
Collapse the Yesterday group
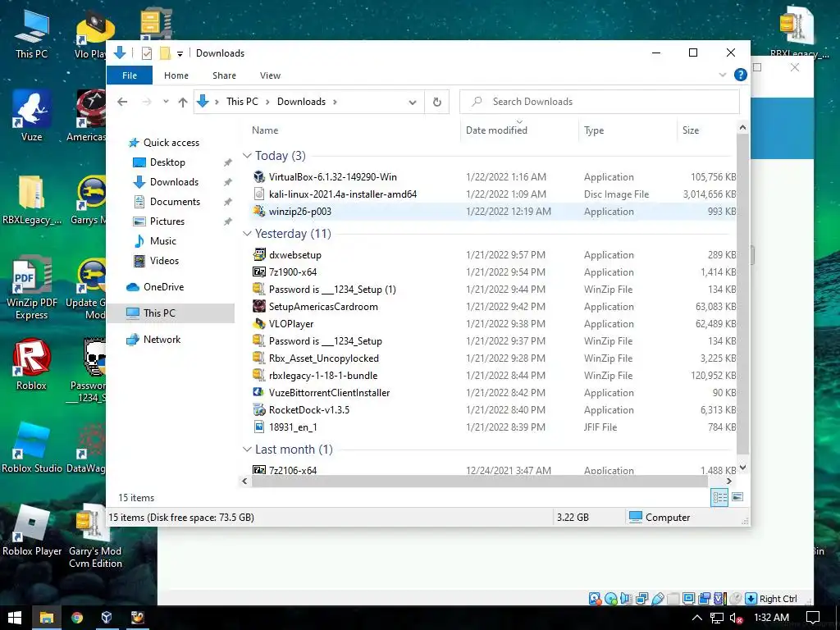247,234
